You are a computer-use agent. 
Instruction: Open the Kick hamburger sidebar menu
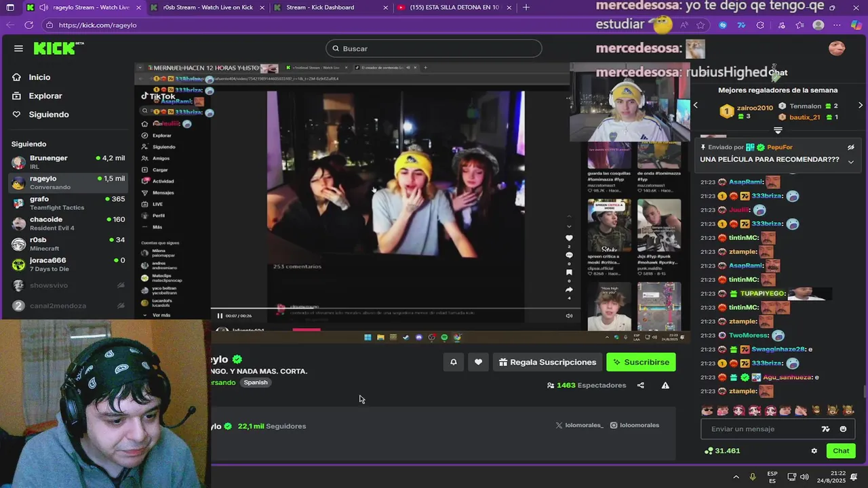18,48
